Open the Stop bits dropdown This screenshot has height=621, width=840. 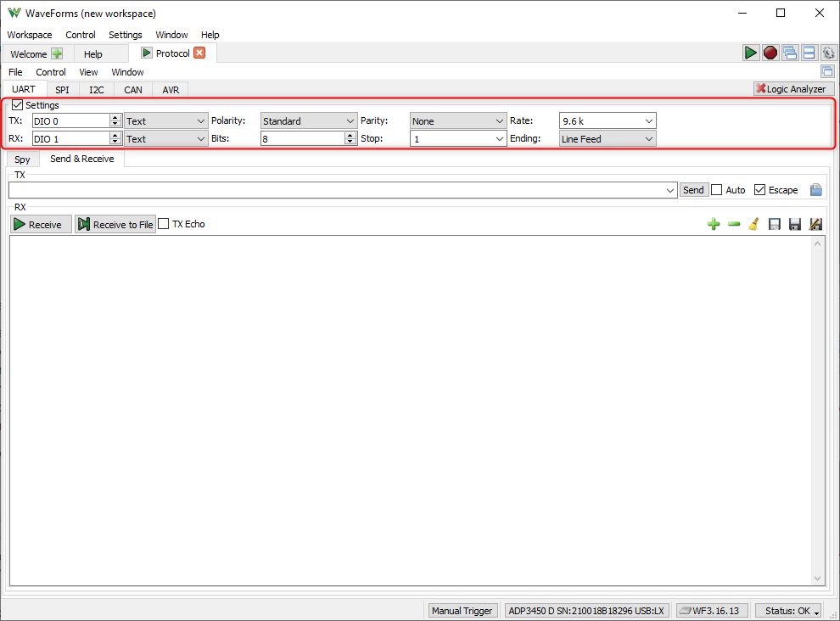click(458, 139)
